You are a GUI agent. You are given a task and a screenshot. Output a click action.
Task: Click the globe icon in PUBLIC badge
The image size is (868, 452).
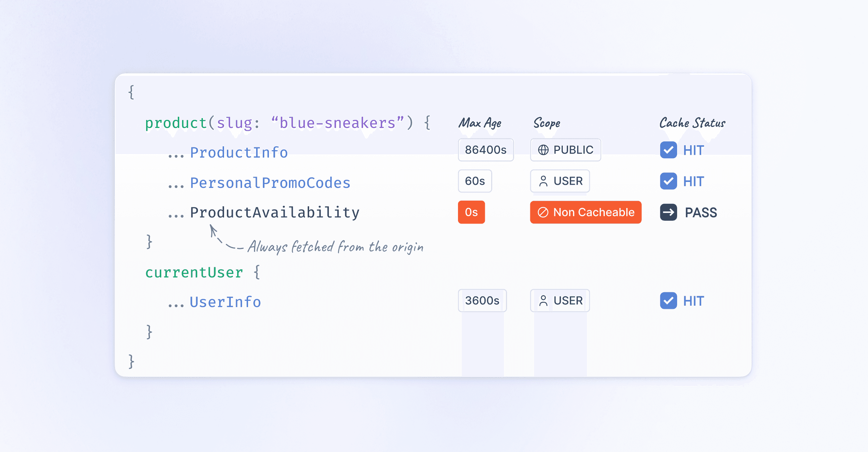pos(543,150)
